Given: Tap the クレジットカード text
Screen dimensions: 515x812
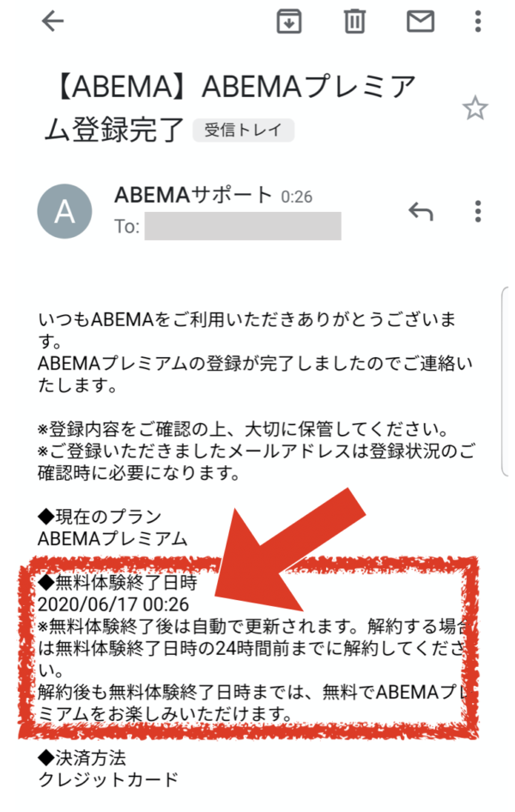Looking at the screenshot, I should coord(108,780).
